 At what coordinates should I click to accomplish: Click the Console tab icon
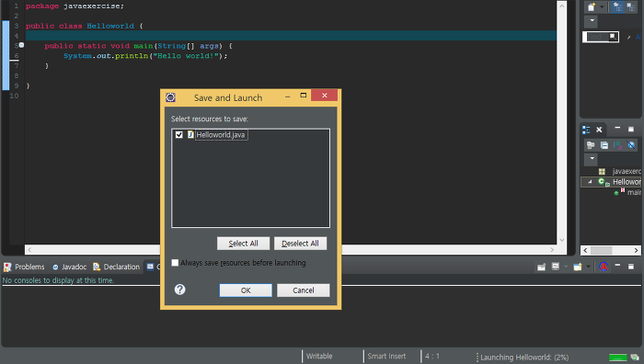point(150,267)
